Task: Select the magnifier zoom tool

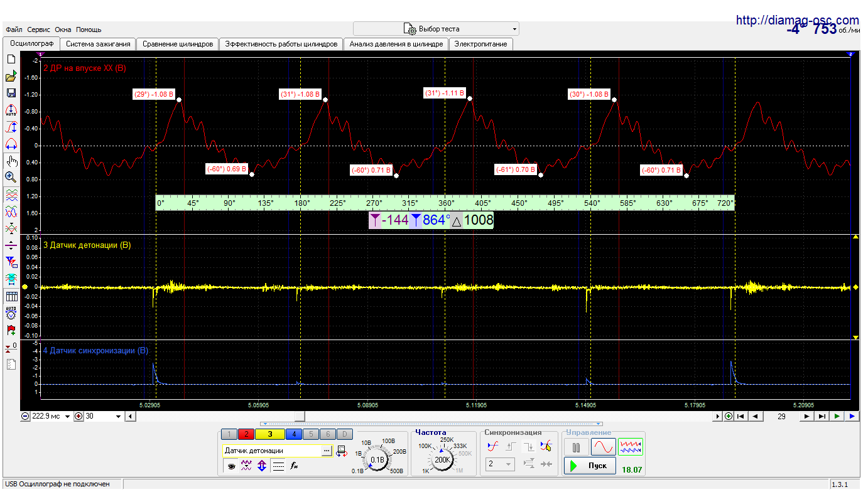Action: tap(11, 177)
